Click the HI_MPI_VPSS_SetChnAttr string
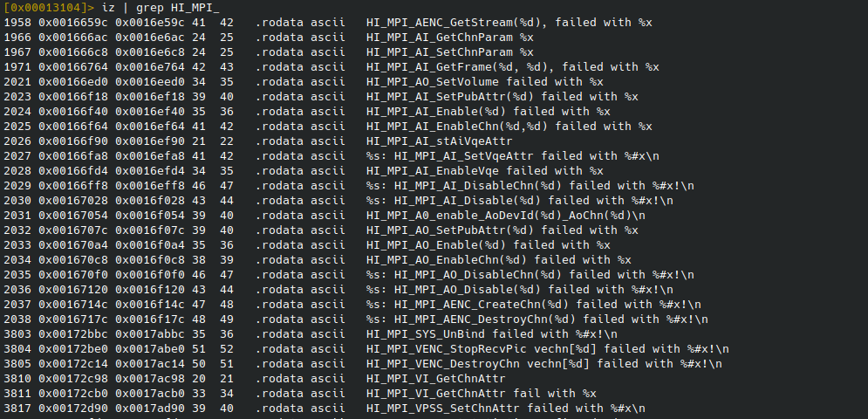 505,408
